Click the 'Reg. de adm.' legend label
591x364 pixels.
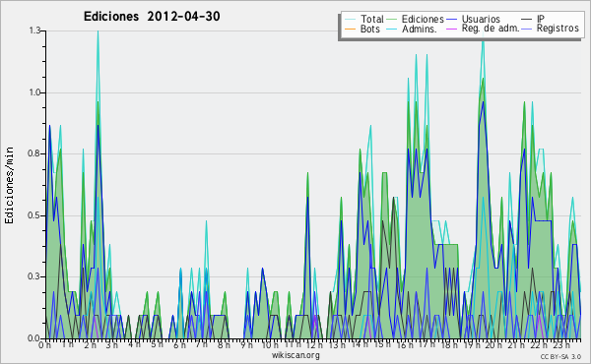[491, 29]
